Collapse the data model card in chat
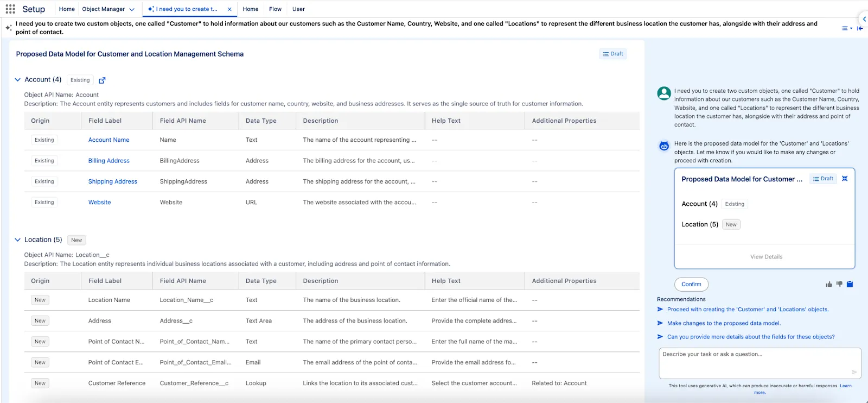Viewport: 868px width, 403px height. click(x=845, y=179)
